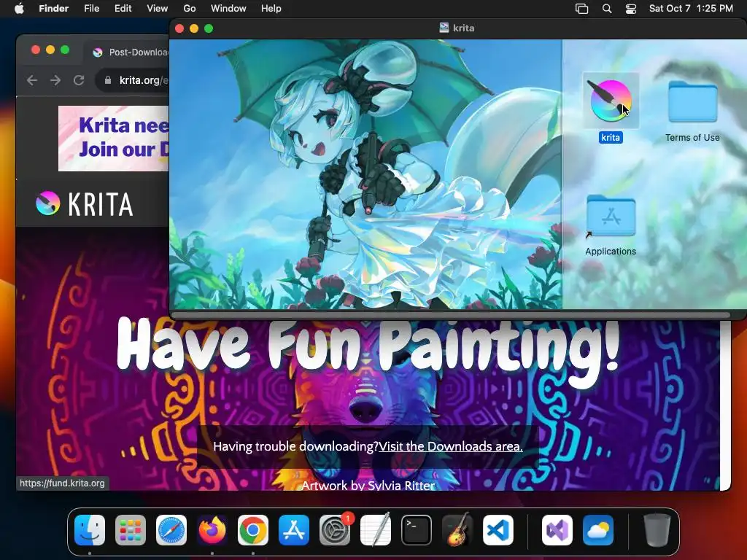This screenshot has width=747, height=560.
Task: Click the krita window title proxy icon
Action: 444,28
